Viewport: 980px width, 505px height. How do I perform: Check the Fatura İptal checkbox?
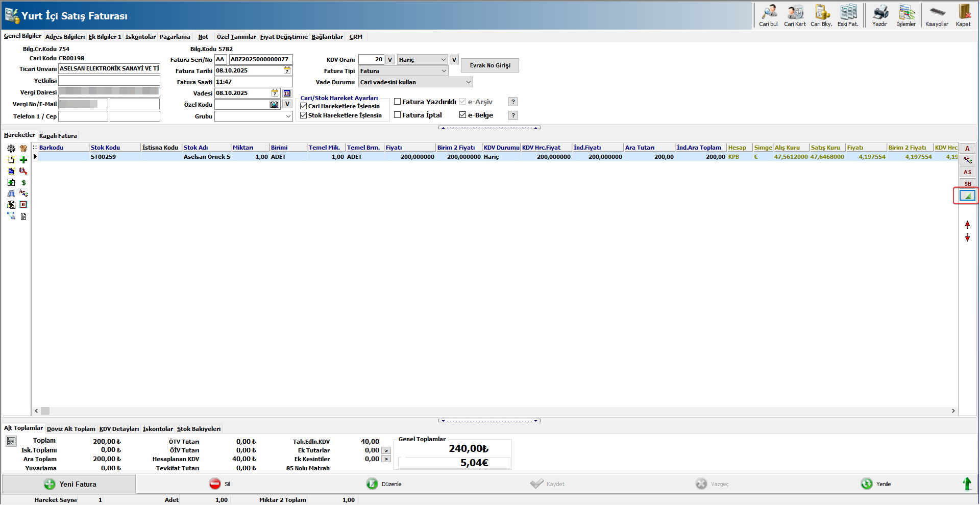point(398,115)
